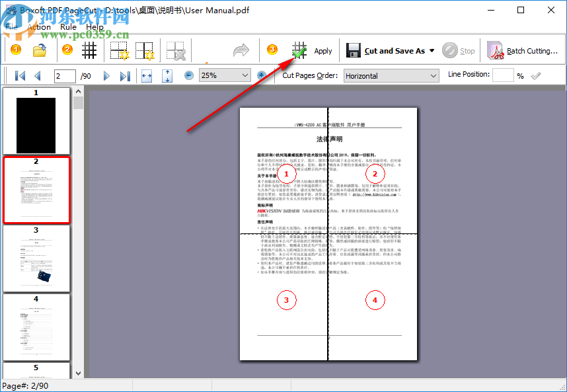Open the Rule menu

click(68, 26)
